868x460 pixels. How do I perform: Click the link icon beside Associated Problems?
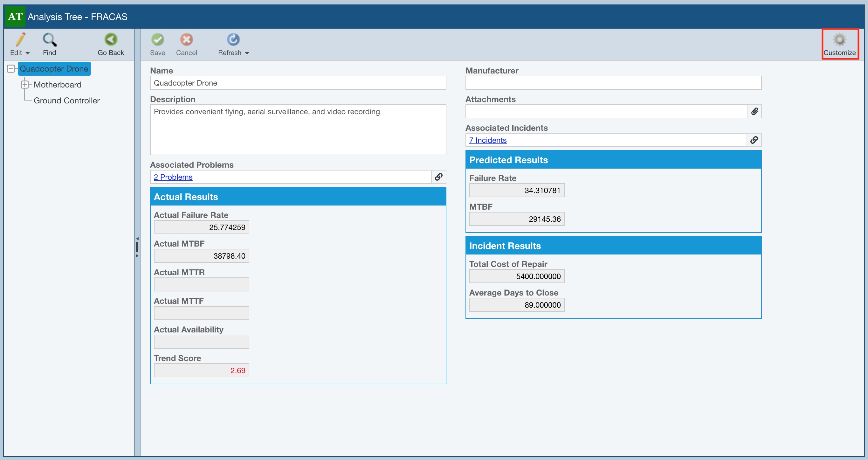tap(438, 177)
